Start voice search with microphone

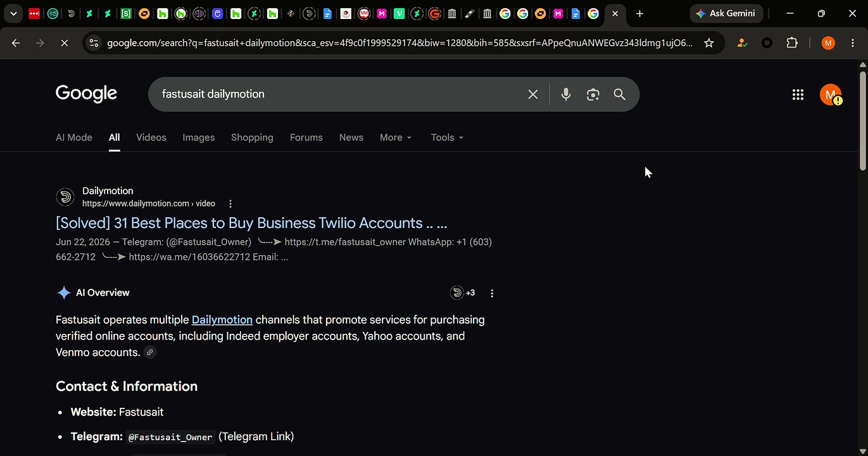click(566, 94)
